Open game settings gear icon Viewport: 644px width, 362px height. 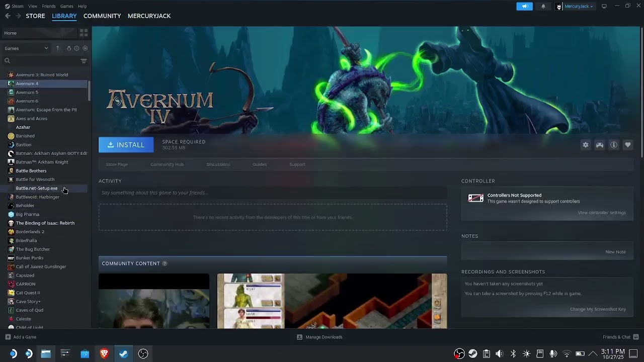click(x=585, y=145)
